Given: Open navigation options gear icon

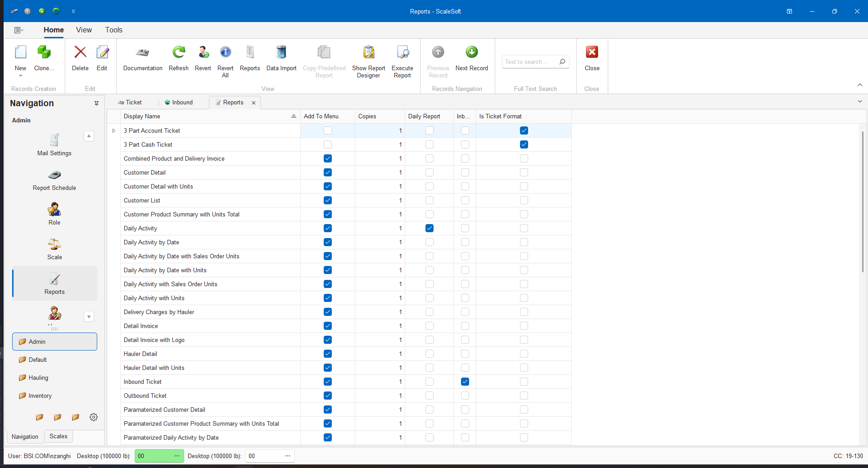Looking at the screenshot, I should tap(94, 417).
